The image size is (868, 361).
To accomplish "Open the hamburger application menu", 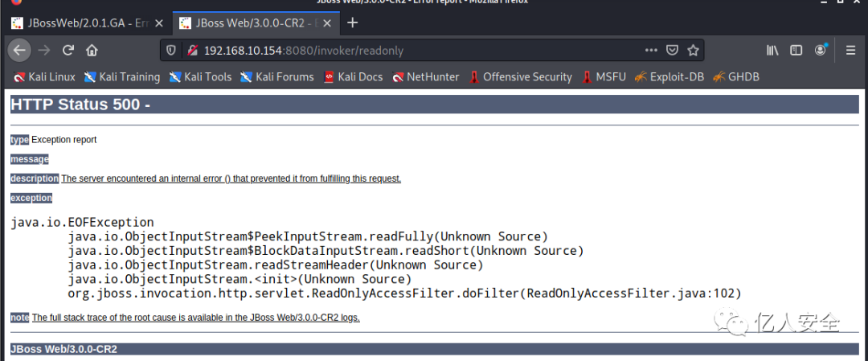I will click(851, 51).
